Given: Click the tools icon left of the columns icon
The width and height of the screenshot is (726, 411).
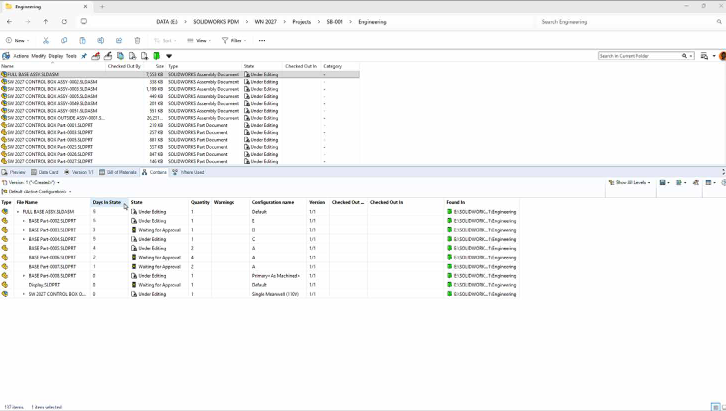Looking at the screenshot, I should point(696,183).
